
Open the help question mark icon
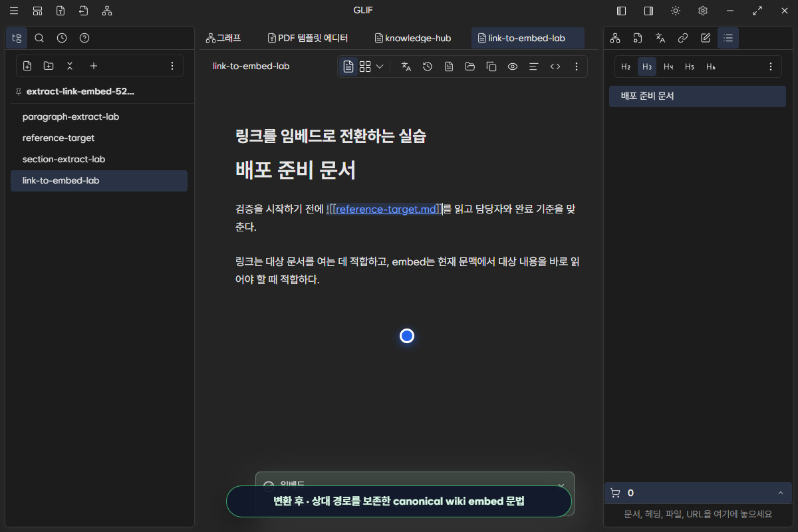click(84, 38)
